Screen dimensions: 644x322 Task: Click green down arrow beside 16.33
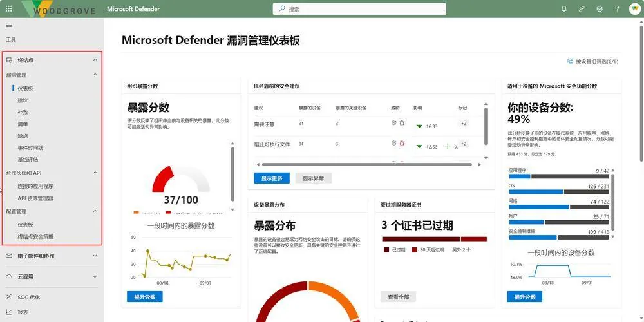coord(419,126)
